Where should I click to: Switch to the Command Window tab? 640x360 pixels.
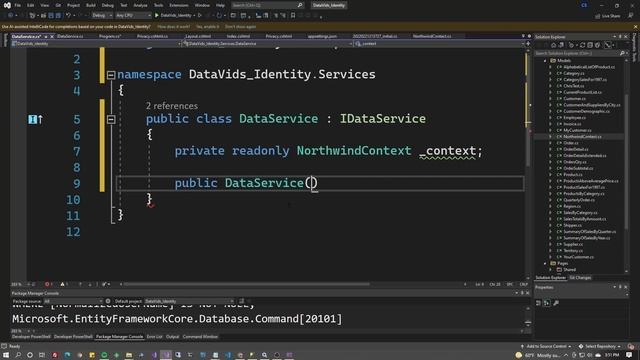coord(200,337)
